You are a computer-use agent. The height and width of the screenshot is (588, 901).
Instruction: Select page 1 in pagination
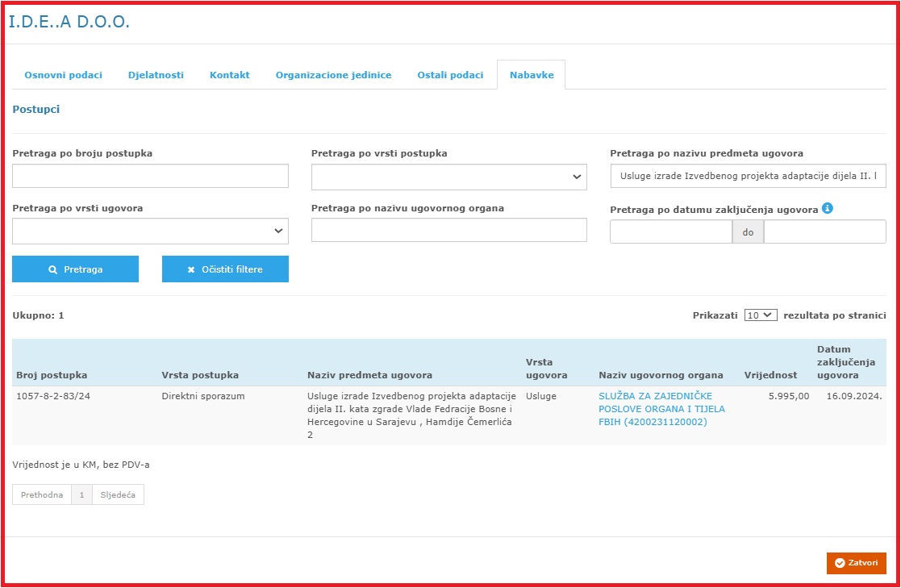[81, 494]
